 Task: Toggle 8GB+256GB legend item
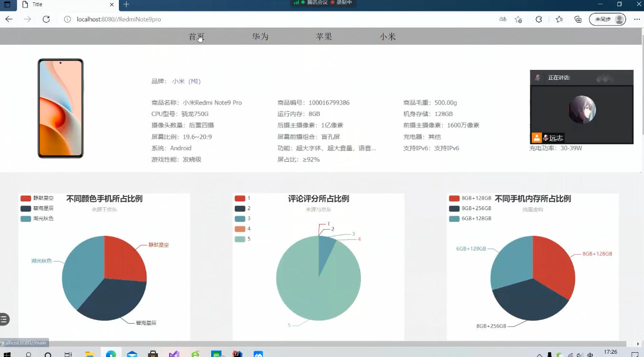point(470,208)
